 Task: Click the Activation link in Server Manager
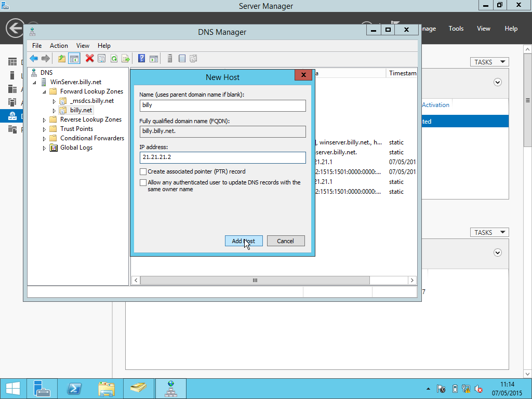[x=436, y=105]
